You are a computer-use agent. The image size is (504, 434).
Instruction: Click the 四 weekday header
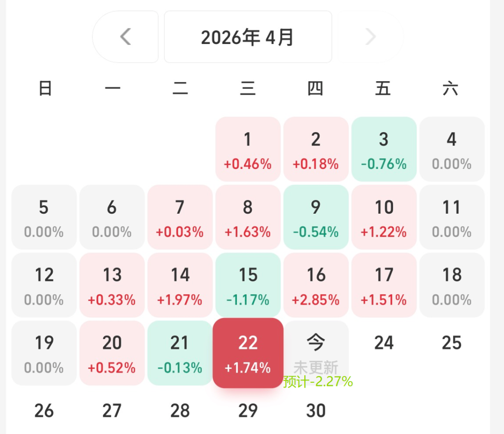click(x=315, y=88)
